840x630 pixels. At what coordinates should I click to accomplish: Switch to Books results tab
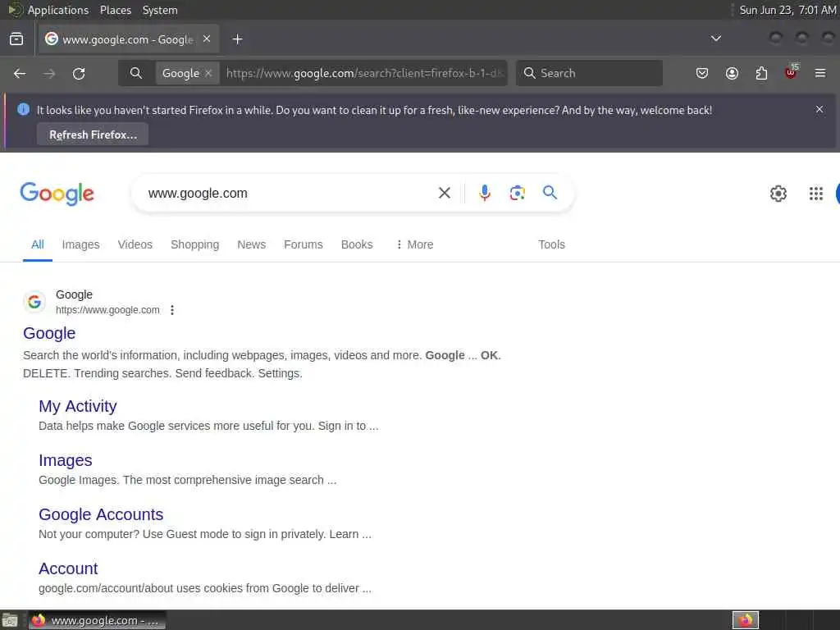[357, 244]
